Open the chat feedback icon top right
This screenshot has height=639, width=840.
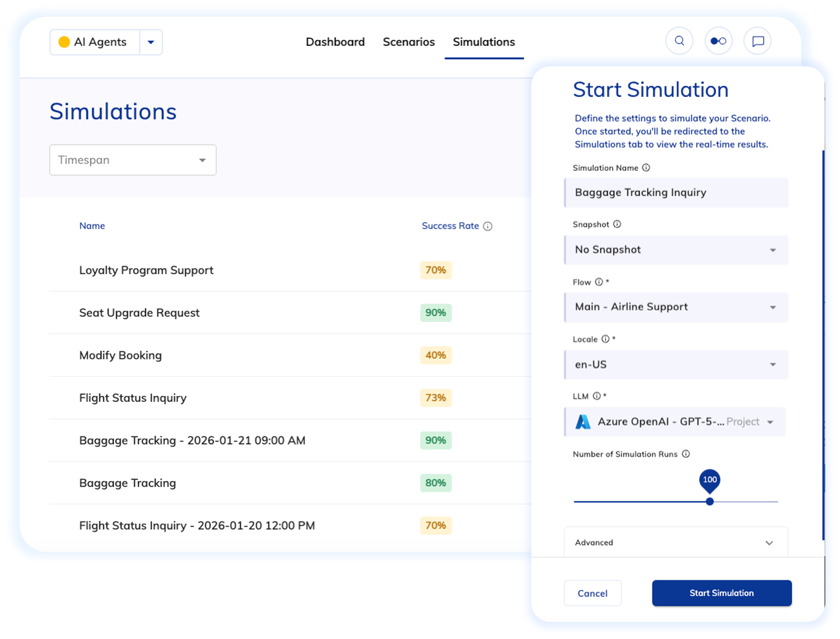click(757, 41)
